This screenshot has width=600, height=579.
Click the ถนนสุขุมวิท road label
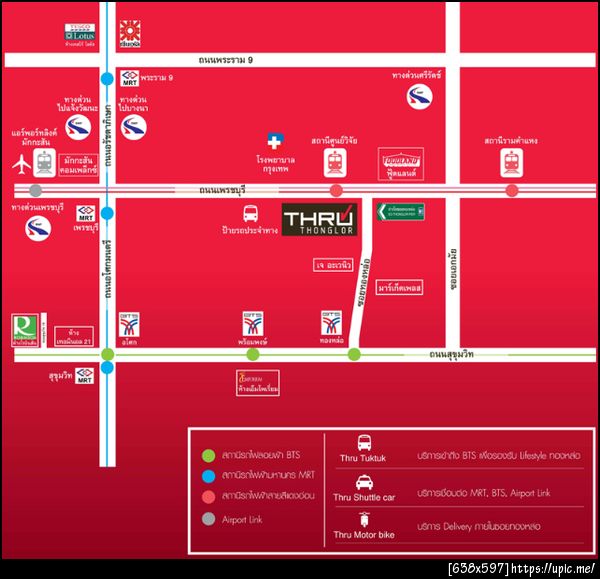(x=452, y=354)
